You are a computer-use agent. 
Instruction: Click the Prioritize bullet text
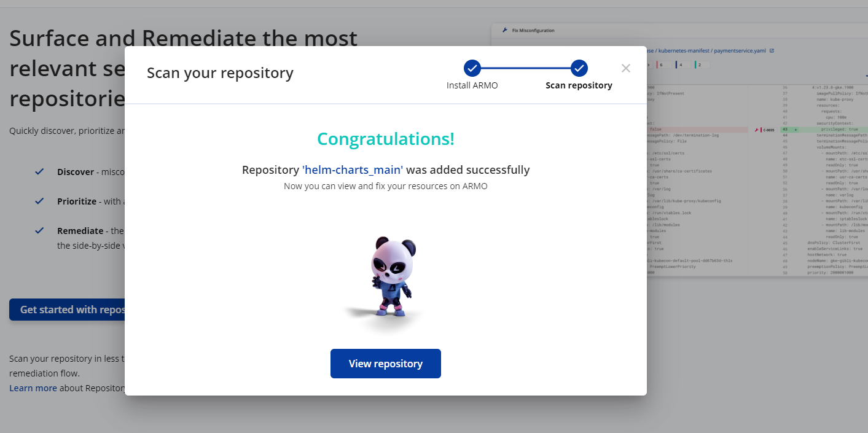point(90,201)
